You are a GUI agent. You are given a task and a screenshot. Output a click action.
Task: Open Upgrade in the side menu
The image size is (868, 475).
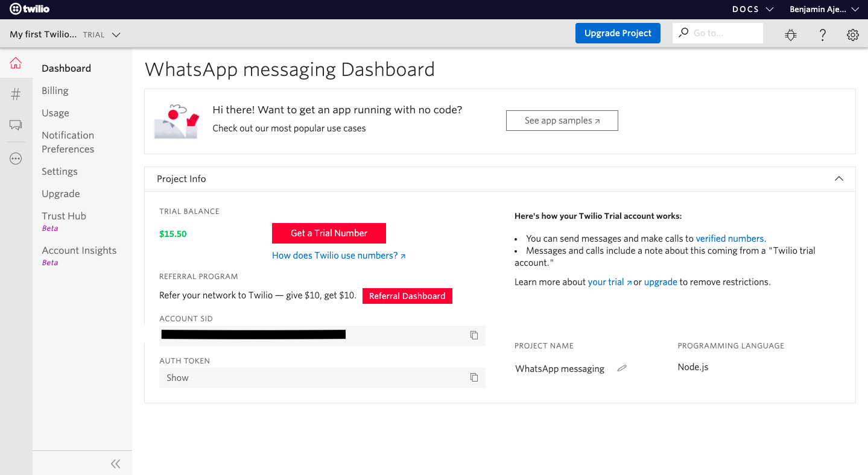[x=61, y=193]
